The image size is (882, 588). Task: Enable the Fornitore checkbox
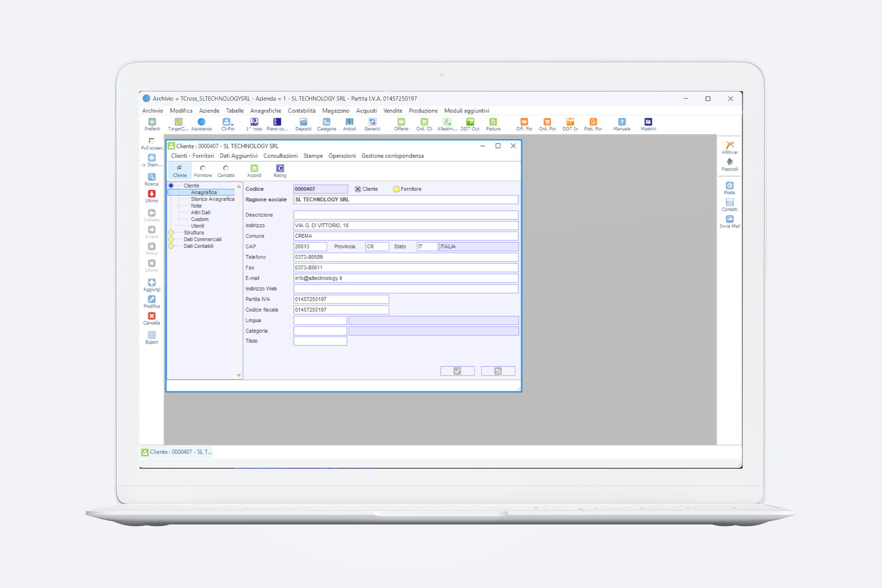click(x=396, y=189)
